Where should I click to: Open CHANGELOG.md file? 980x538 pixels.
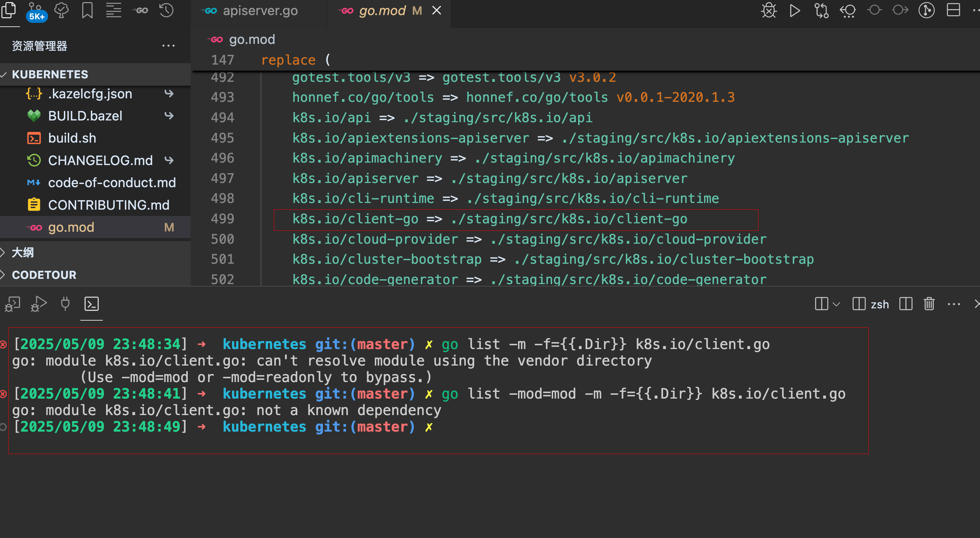[x=95, y=160]
